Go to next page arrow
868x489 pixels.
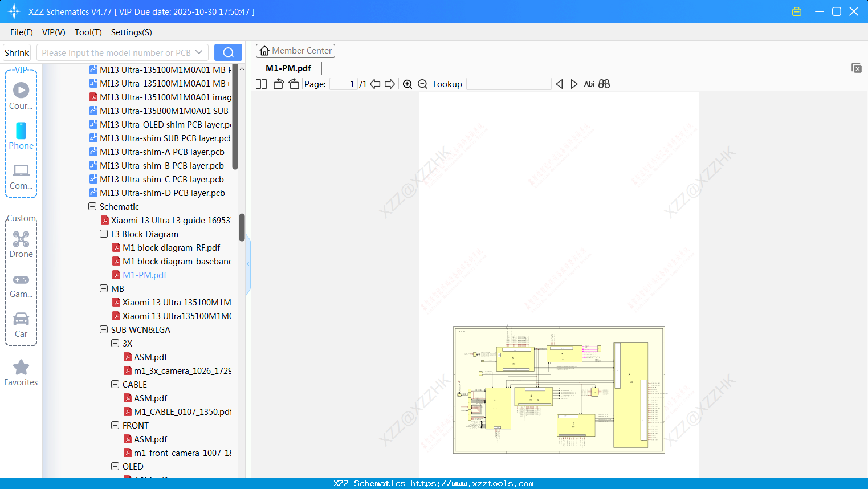[x=390, y=84]
